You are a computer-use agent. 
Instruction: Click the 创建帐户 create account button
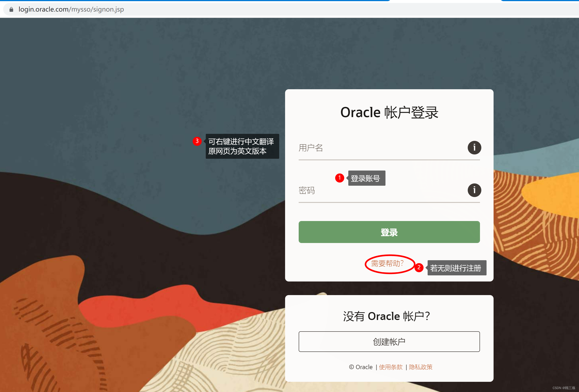point(389,341)
